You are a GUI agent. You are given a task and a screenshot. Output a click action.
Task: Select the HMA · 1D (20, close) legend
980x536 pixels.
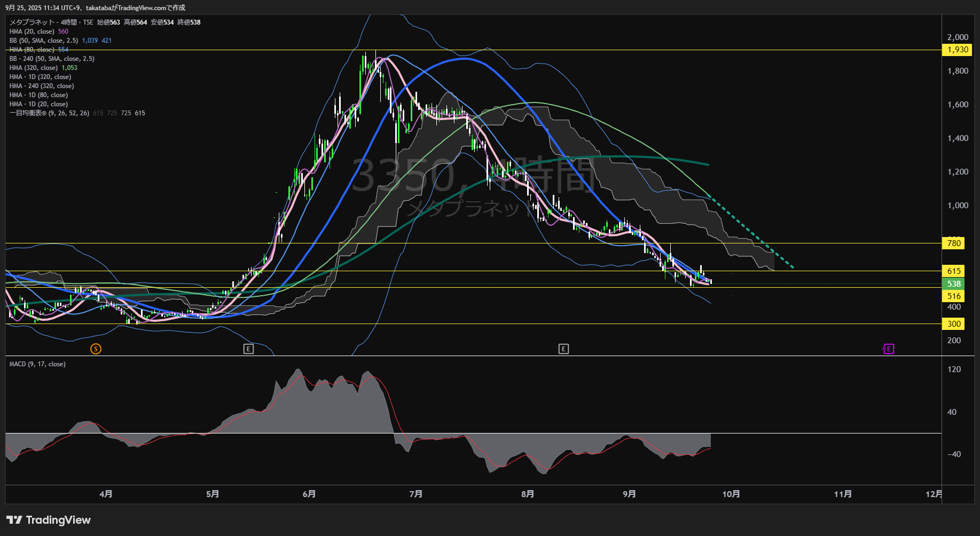(x=38, y=104)
